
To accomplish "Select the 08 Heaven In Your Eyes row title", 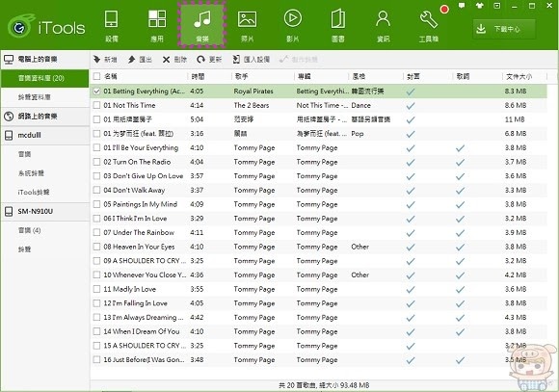I will (139, 247).
